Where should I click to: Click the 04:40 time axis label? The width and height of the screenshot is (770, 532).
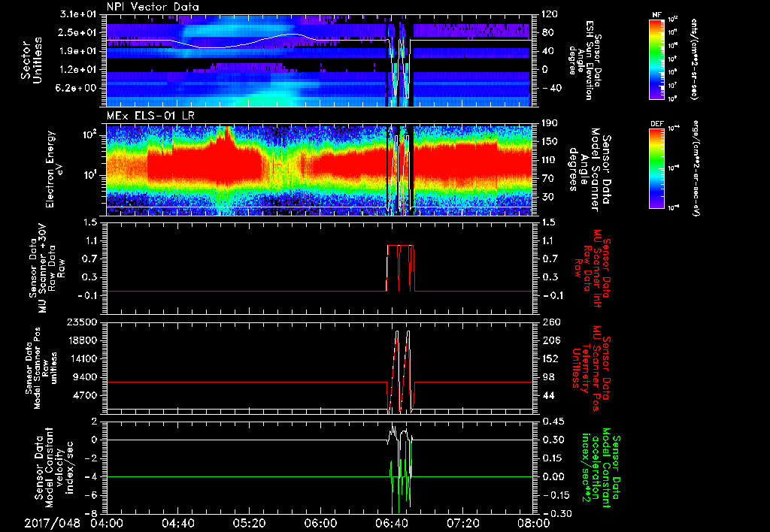pyautogui.click(x=177, y=524)
